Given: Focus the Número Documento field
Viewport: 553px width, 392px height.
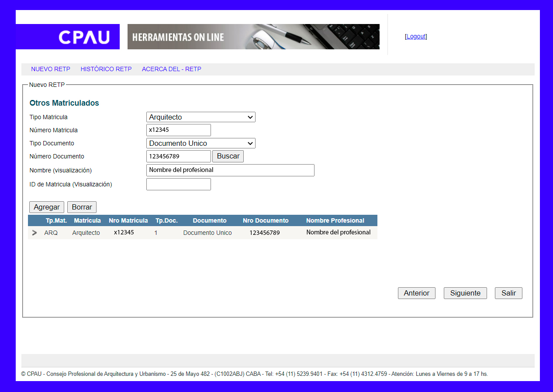Looking at the screenshot, I should 179,156.
